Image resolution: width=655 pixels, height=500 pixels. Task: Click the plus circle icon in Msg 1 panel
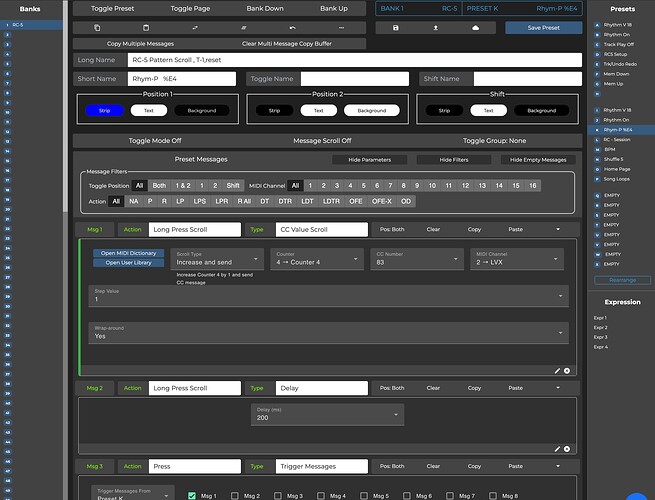tap(567, 371)
